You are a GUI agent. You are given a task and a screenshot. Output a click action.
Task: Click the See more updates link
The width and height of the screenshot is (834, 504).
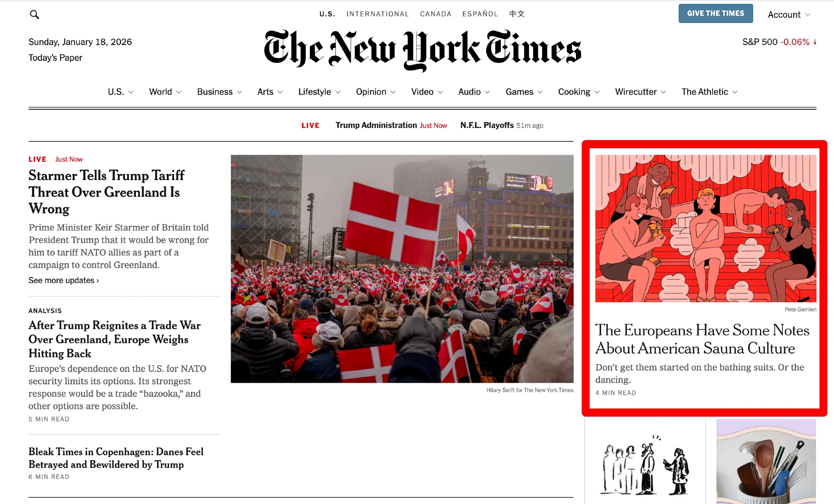click(x=64, y=280)
